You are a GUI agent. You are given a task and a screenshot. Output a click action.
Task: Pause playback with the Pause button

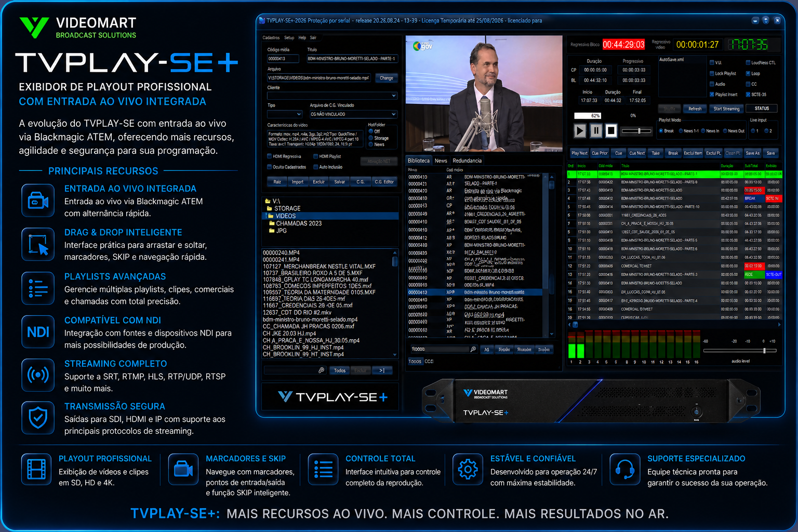[x=596, y=130]
